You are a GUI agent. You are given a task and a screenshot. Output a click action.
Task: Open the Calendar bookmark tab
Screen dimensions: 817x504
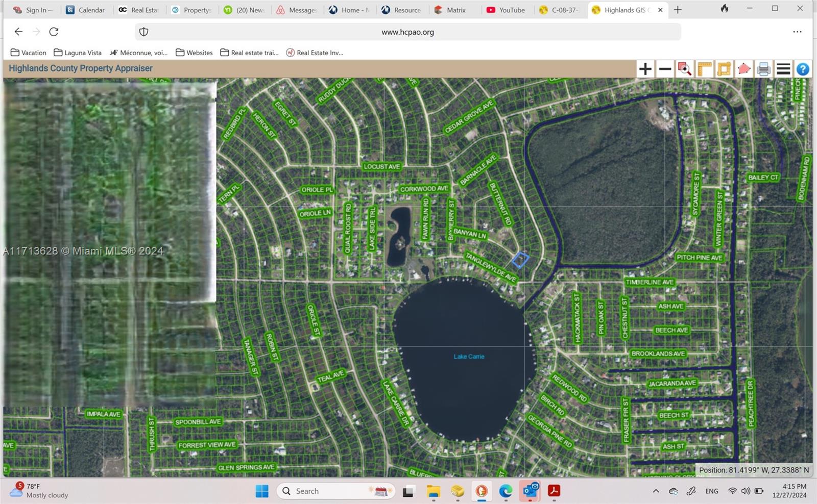[85, 10]
